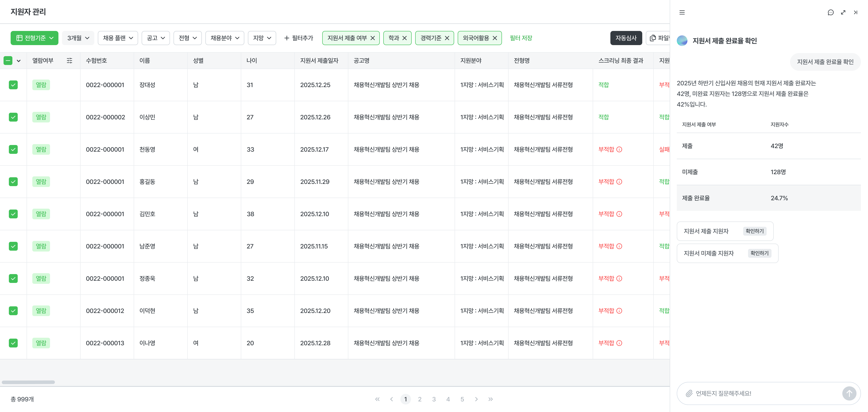The height and width of the screenshot is (412, 868).
Task: Jump to the last page arrow
Action: coord(491,399)
